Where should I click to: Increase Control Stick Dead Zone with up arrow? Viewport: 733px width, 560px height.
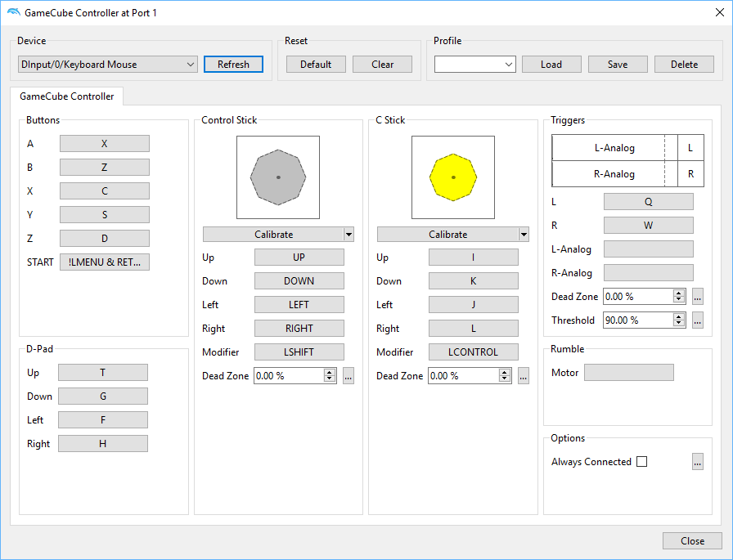click(330, 372)
